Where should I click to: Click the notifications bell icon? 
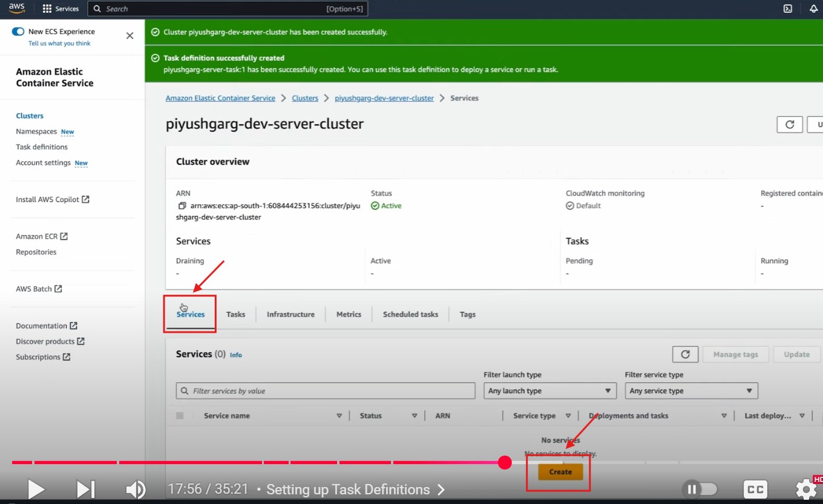coord(813,9)
